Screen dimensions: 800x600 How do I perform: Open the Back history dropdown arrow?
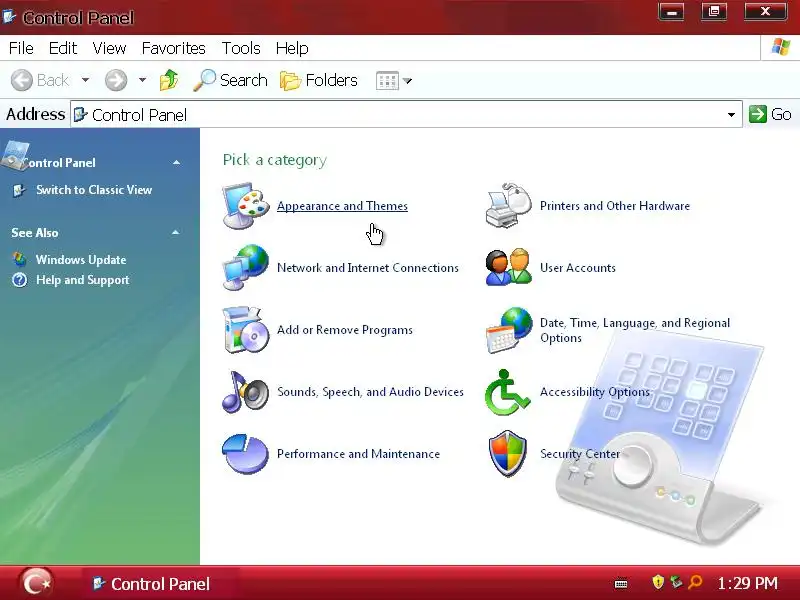[85, 80]
